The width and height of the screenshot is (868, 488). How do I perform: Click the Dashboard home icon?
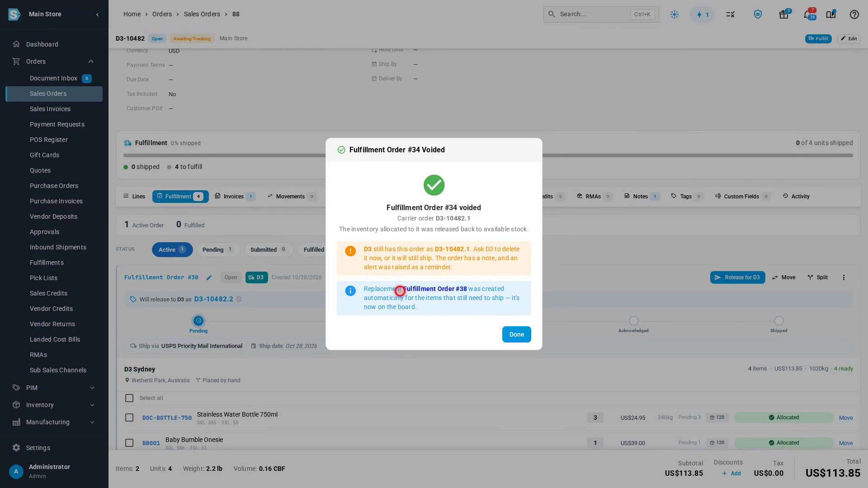(x=16, y=44)
